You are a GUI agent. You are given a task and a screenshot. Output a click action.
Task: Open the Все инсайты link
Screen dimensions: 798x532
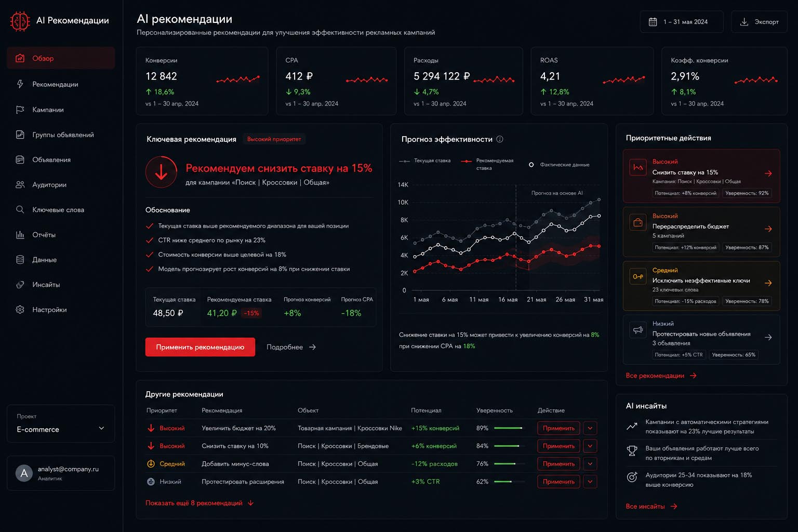[651, 507]
